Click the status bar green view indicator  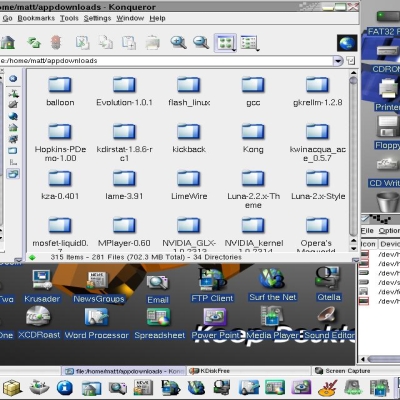pos(32,257)
